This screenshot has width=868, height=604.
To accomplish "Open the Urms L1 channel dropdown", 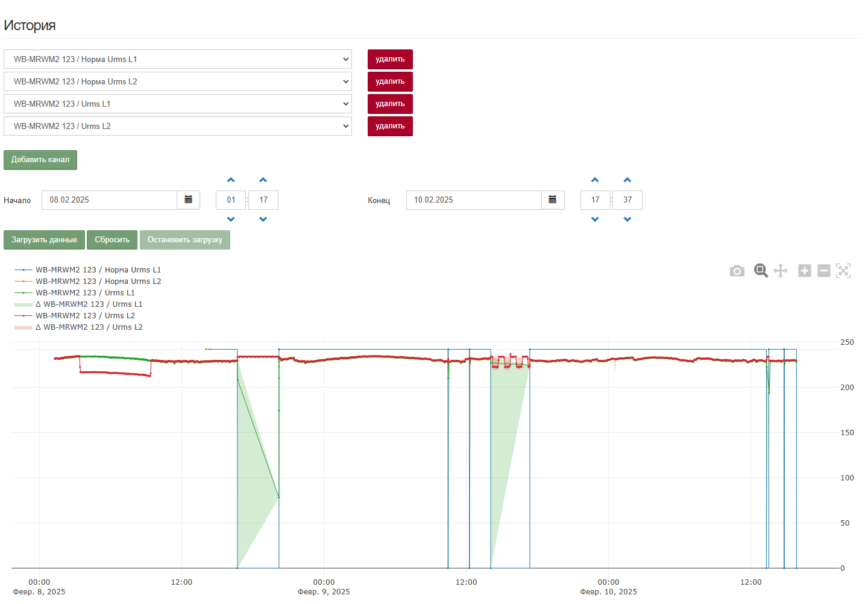I will pos(178,104).
